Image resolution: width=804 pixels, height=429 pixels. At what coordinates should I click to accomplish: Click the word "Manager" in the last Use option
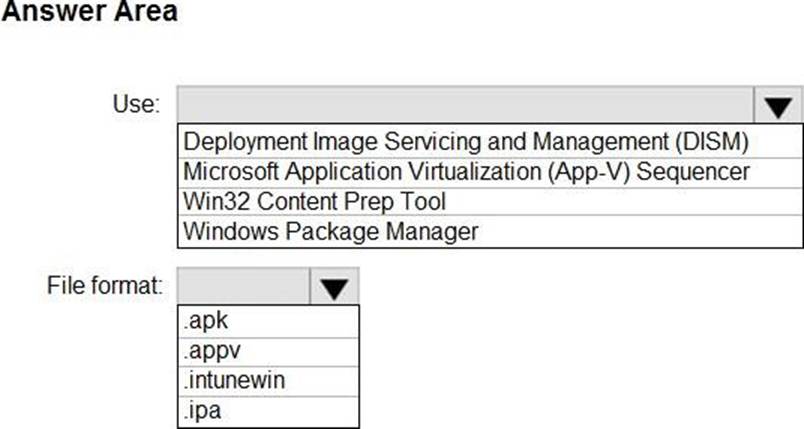[431, 232]
